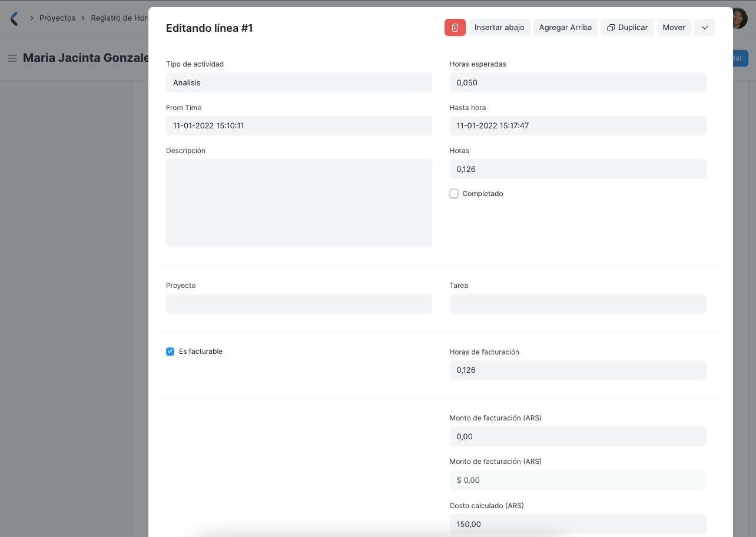Collapse row editor with chevron-down button
The height and width of the screenshot is (537, 756).
click(x=705, y=28)
